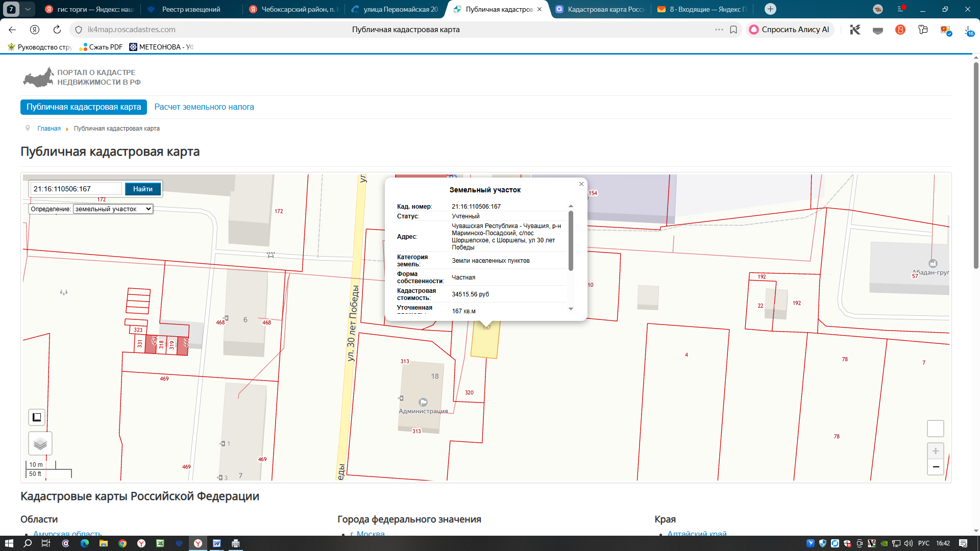The image size is (980, 551).
Task: Click the cadastral number search field
Action: click(x=76, y=189)
